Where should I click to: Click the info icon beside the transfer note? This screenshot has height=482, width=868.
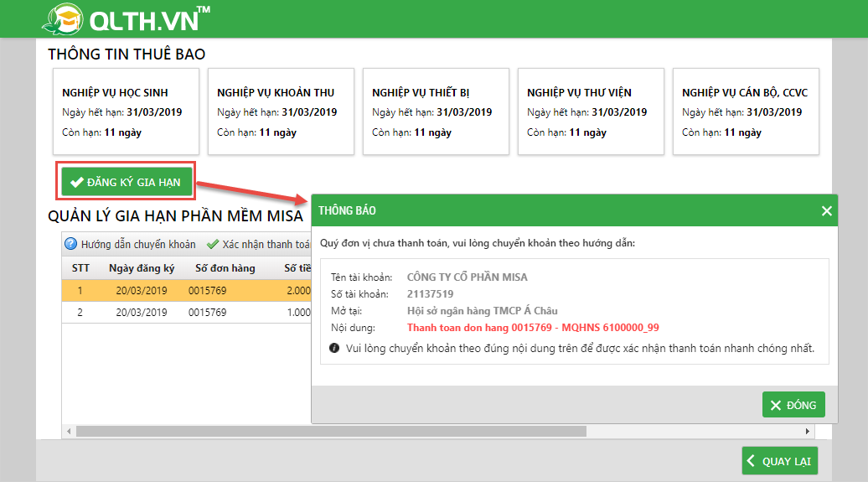[x=333, y=348]
